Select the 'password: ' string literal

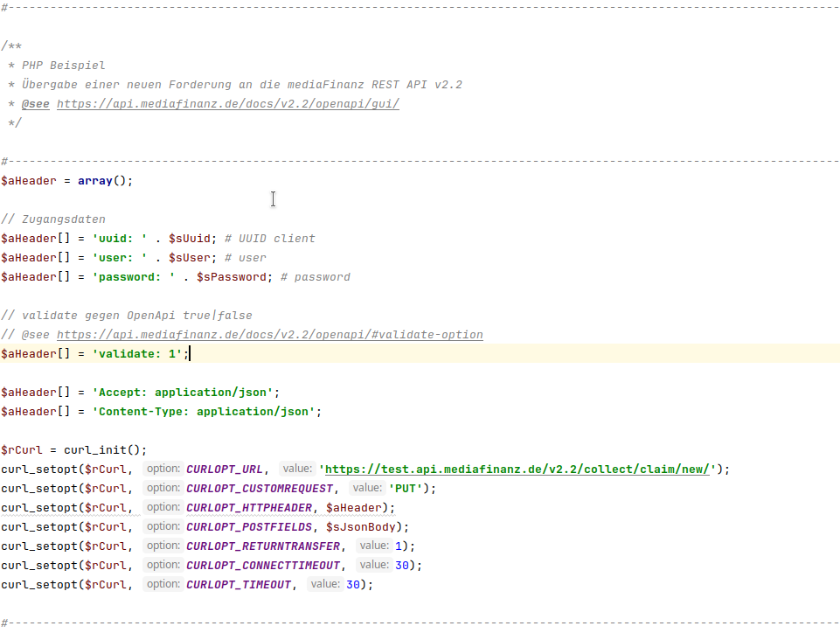click(x=134, y=277)
